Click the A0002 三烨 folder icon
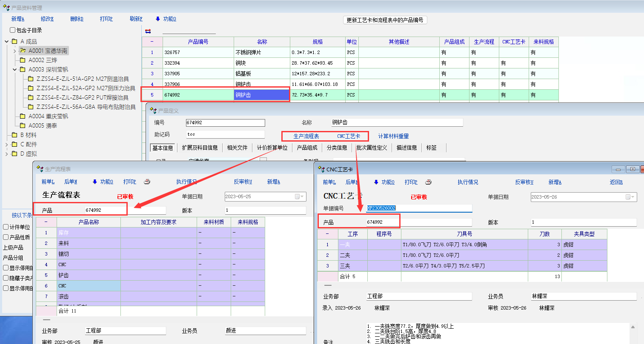The image size is (644, 344). tap(23, 60)
